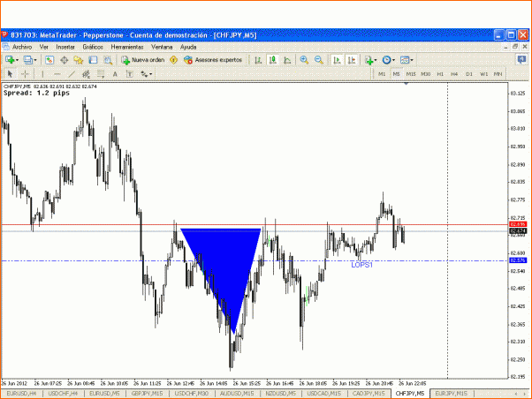
Task: Switch to the EURJPY,M15 chart tab
Action: click(x=452, y=394)
